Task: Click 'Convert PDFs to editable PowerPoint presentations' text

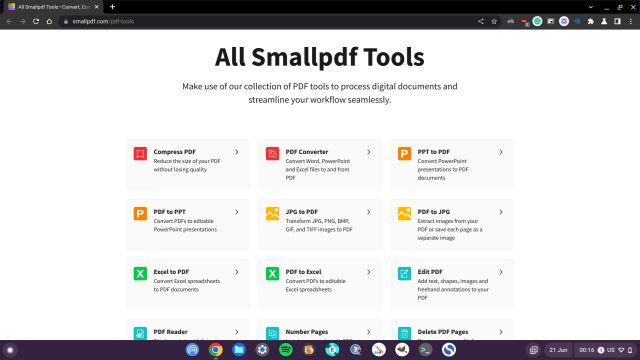Action: pyautogui.click(x=185, y=225)
